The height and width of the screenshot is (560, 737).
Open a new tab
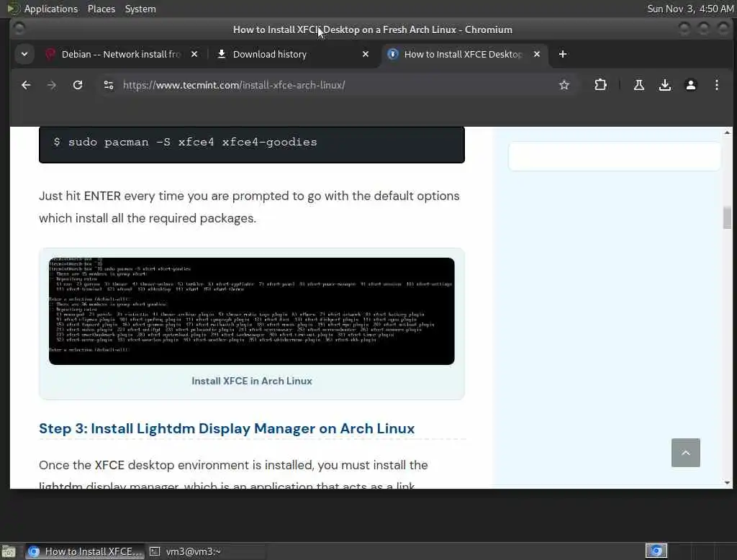point(563,54)
